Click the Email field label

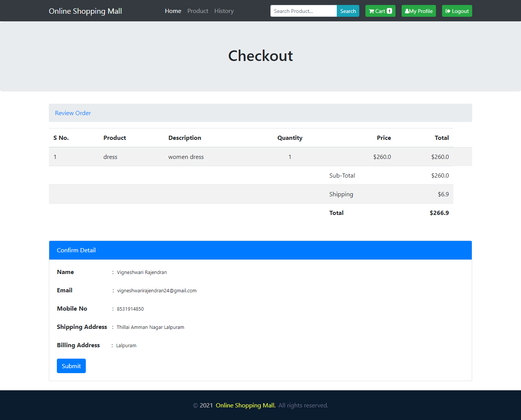64,290
